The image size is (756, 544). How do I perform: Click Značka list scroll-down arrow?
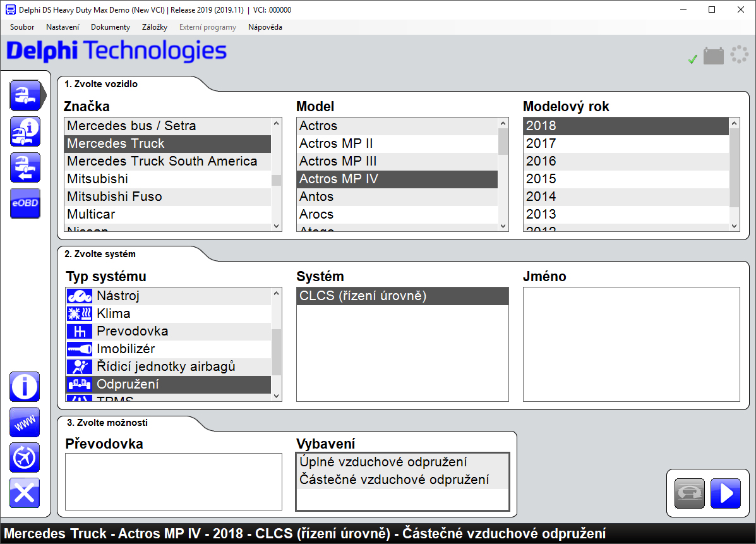276,226
